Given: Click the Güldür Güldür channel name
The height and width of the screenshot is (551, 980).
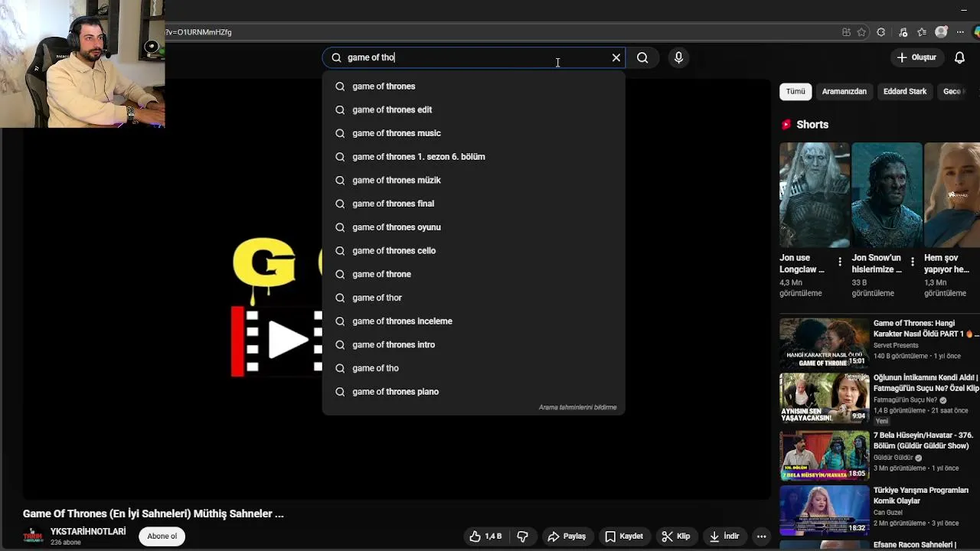Looking at the screenshot, I should [x=893, y=458].
